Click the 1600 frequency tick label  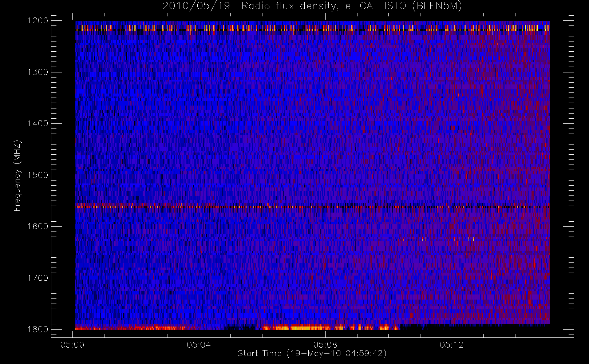click(38, 226)
